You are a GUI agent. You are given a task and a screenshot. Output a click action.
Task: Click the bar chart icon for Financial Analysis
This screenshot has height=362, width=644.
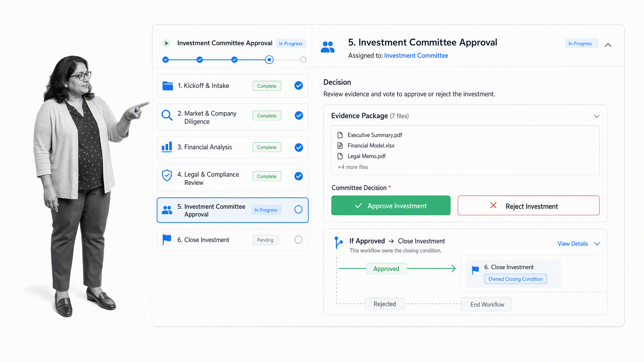point(167,147)
